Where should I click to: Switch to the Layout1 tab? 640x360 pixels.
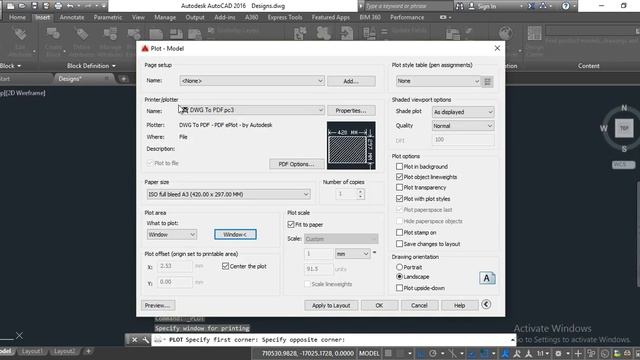click(31, 351)
